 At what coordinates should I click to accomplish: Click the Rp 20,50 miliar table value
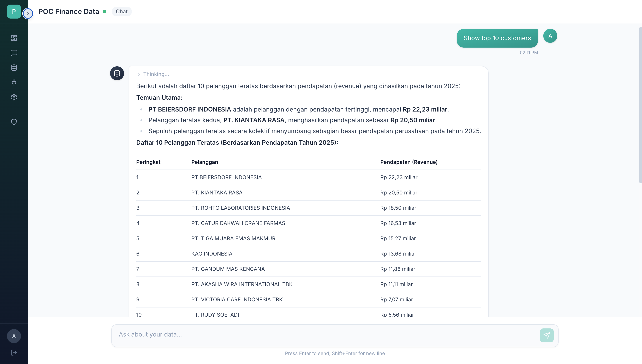[399, 192]
